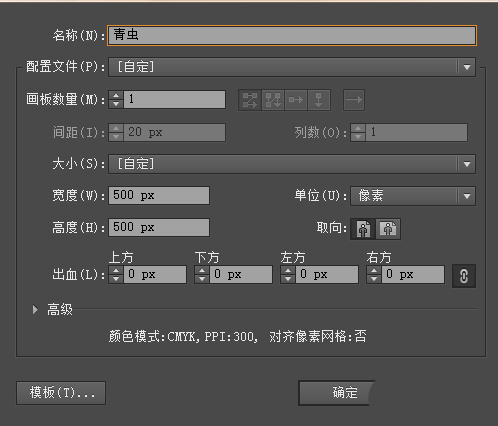Decrease the 上方 top bleed
The image size is (498, 426).
tap(116, 279)
